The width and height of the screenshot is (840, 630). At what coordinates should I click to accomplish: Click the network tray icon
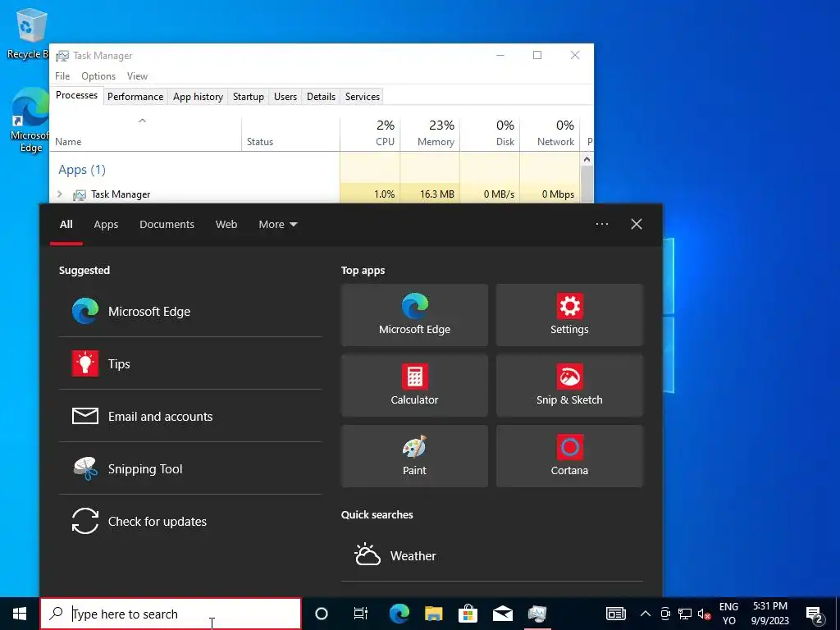[x=685, y=614]
